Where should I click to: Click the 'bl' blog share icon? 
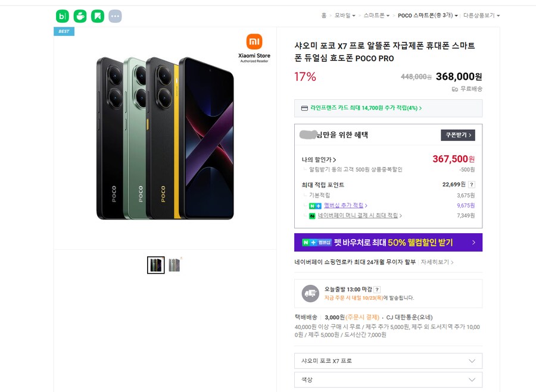point(61,16)
